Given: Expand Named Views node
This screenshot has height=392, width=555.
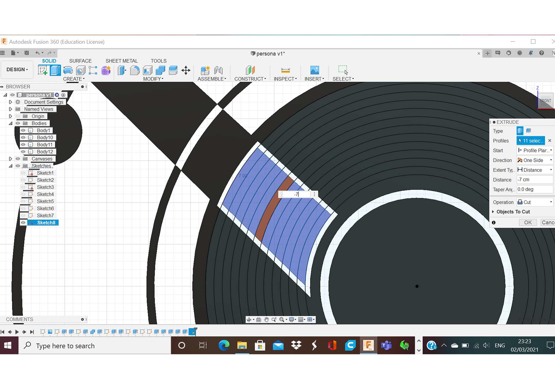Looking at the screenshot, I should click(x=11, y=109).
